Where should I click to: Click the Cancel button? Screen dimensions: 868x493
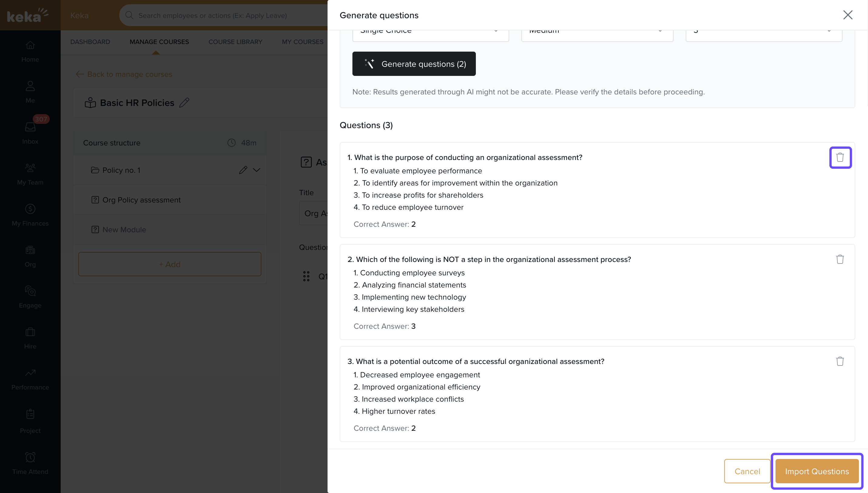(x=747, y=471)
